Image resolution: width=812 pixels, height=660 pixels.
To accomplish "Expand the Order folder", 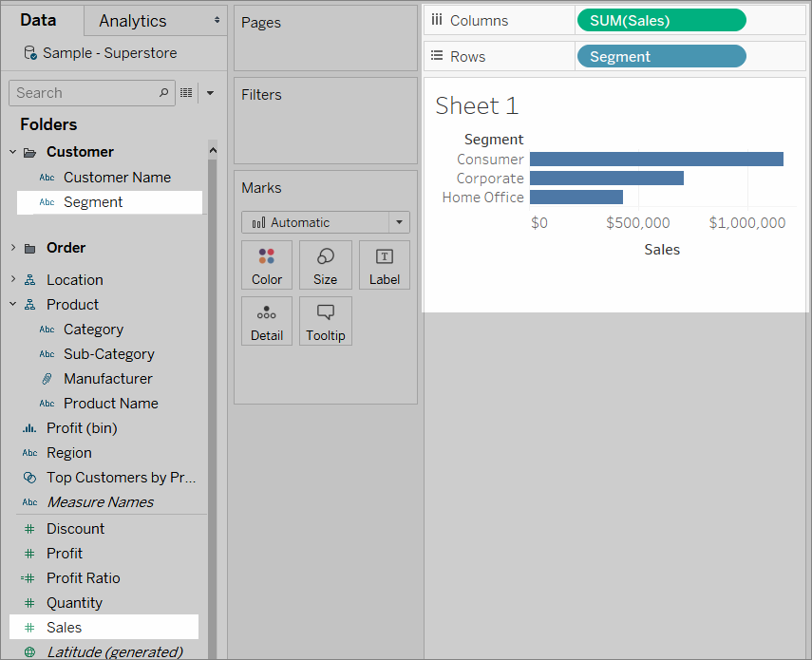I will coord(13,248).
